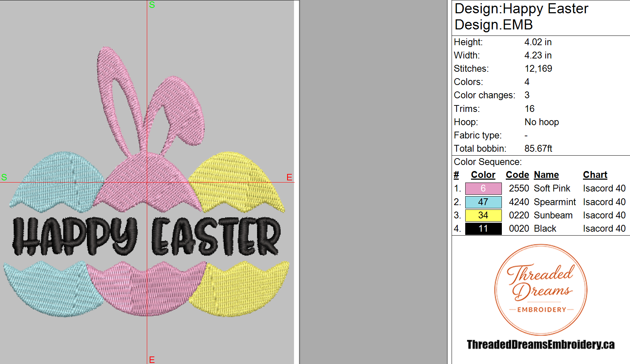Viewport: 630px width, 364px height.
Task: Click the red E marker at right edge
Action: pos(289,177)
